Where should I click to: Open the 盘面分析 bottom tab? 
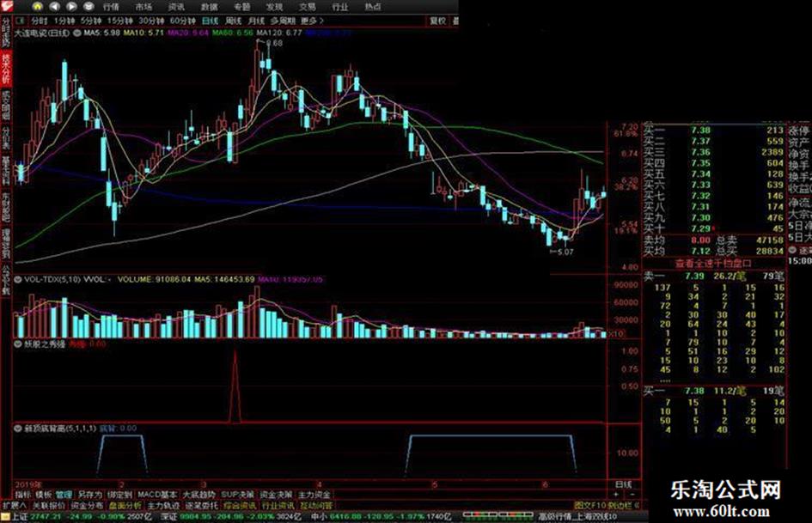click(x=125, y=505)
